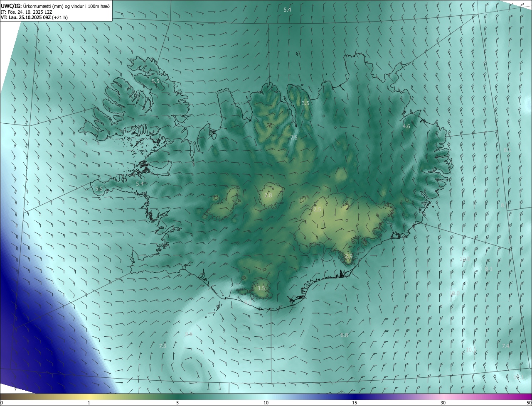Select the issue time 'IT: Fös. 24. 10. 2025 12Z'
The image size is (532, 406).
pyautogui.click(x=27, y=12)
